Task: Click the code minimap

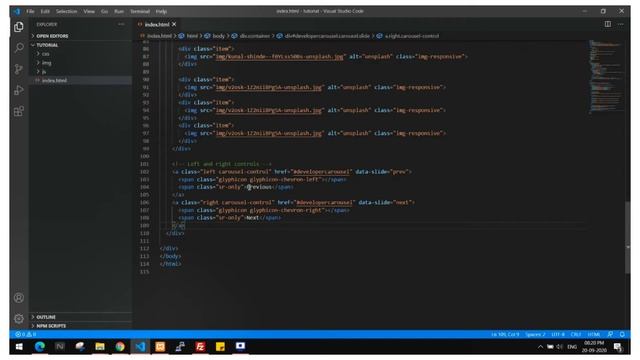Action: tap(606, 77)
